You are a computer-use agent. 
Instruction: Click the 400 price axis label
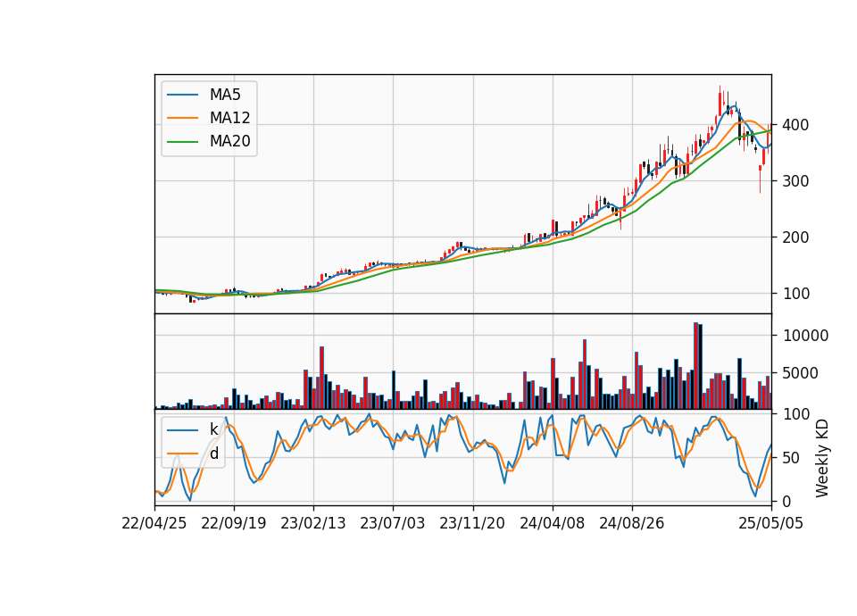[795, 125]
